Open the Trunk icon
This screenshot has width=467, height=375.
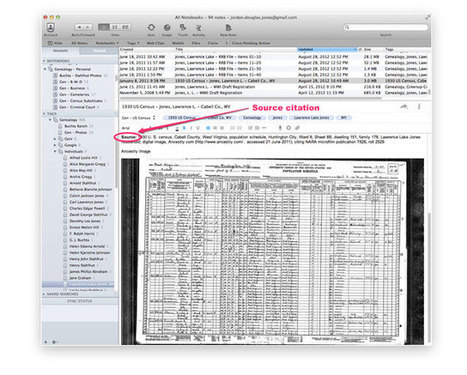pos(183,27)
